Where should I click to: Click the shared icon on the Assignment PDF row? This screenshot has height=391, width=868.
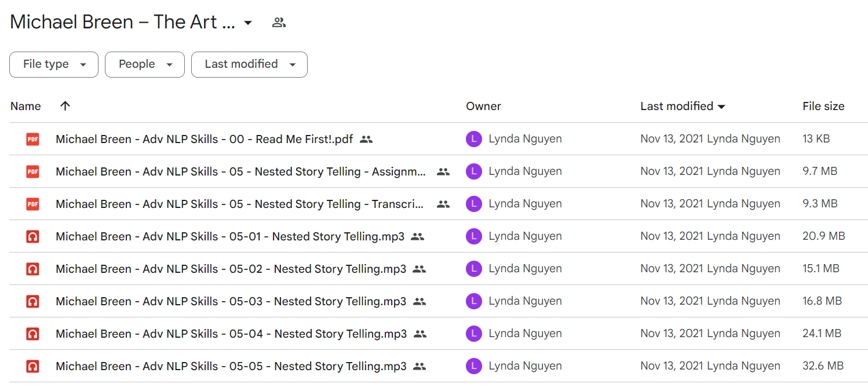coord(443,171)
